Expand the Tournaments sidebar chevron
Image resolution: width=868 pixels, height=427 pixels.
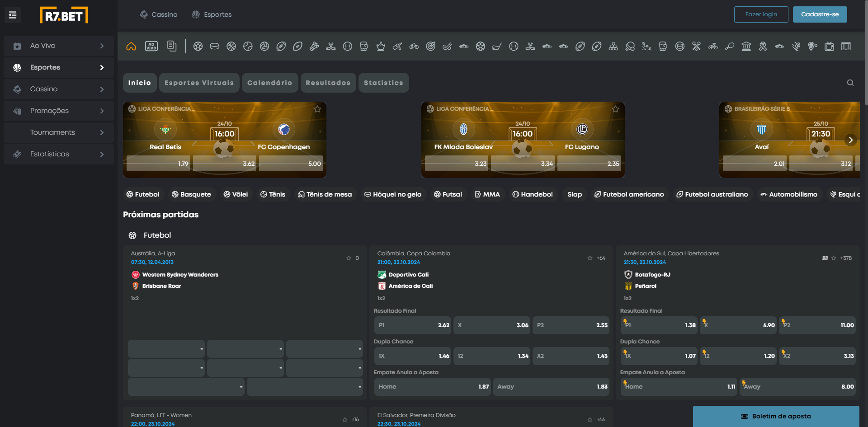(x=102, y=133)
